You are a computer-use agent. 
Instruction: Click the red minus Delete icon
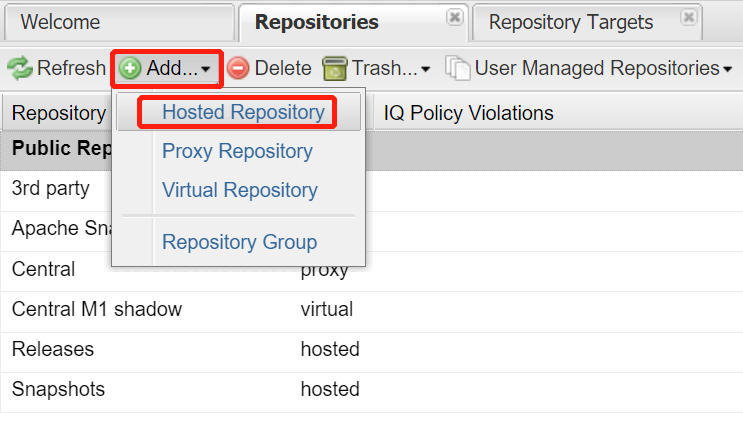238,68
